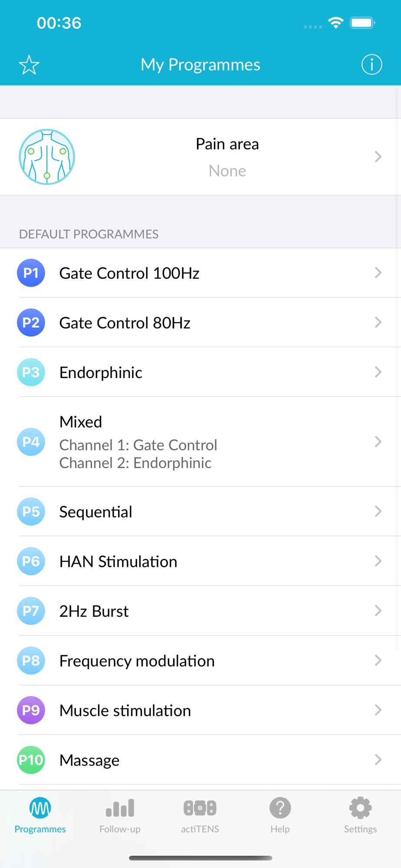The width and height of the screenshot is (401, 868).
Task: Tap the back pain body illustration
Action: [x=47, y=157]
